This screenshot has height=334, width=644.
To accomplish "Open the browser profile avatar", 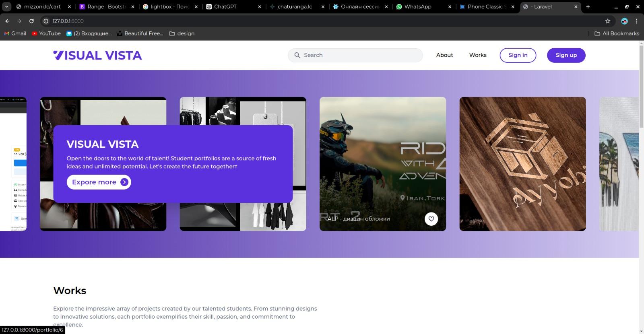I will 624,21.
